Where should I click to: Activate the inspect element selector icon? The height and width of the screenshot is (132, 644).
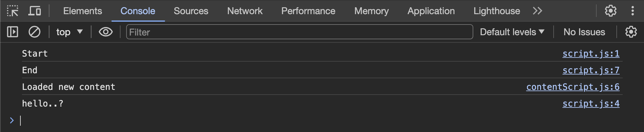point(13,11)
